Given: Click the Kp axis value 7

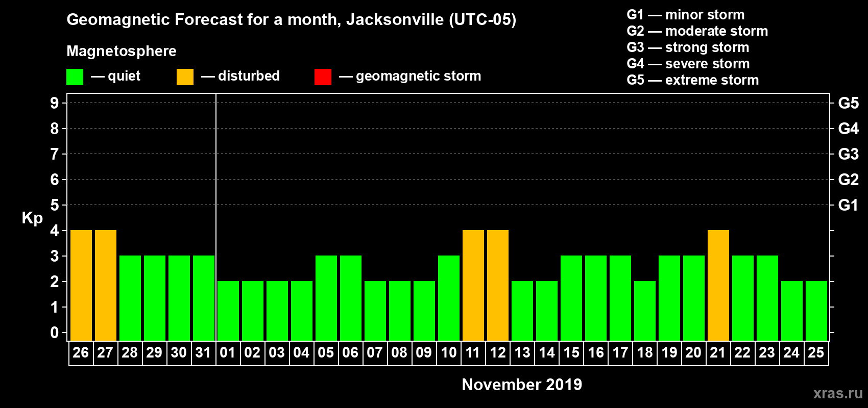Looking at the screenshot, I should point(55,154).
